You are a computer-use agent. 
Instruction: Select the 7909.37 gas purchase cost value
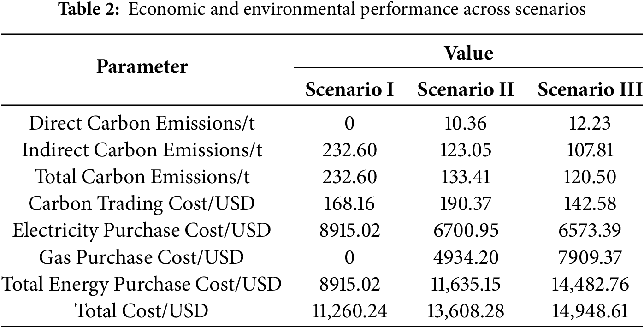tap(590, 257)
